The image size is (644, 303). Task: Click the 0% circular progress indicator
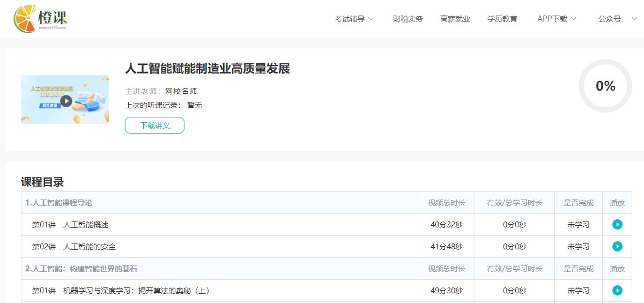(x=605, y=86)
